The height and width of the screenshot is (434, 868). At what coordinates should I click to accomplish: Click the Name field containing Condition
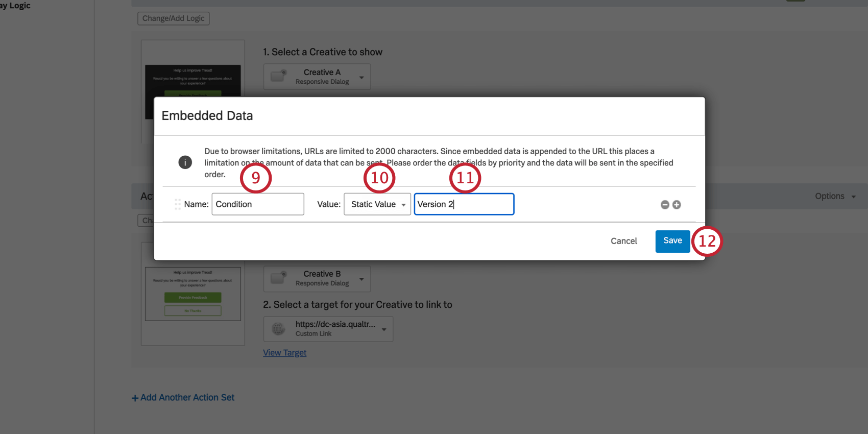[x=257, y=204]
